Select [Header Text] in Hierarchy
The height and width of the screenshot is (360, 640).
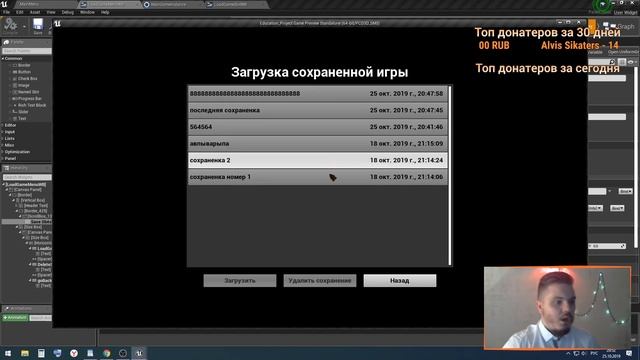tap(36, 206)
